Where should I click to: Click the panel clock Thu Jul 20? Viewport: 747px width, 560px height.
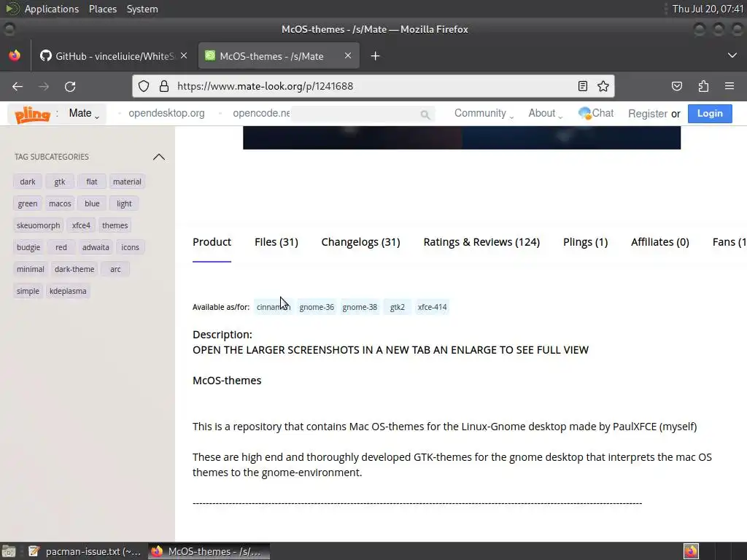pos(708,9)
